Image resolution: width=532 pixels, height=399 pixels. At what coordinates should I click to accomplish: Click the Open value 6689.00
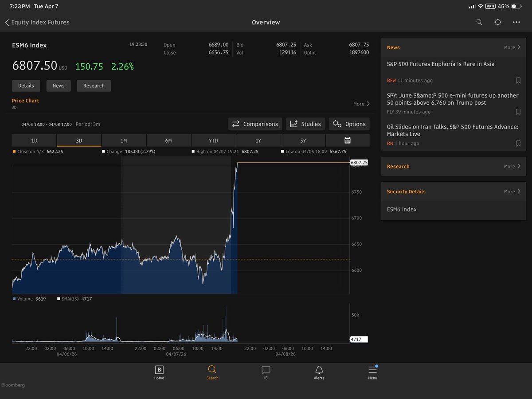coord(219,45)
